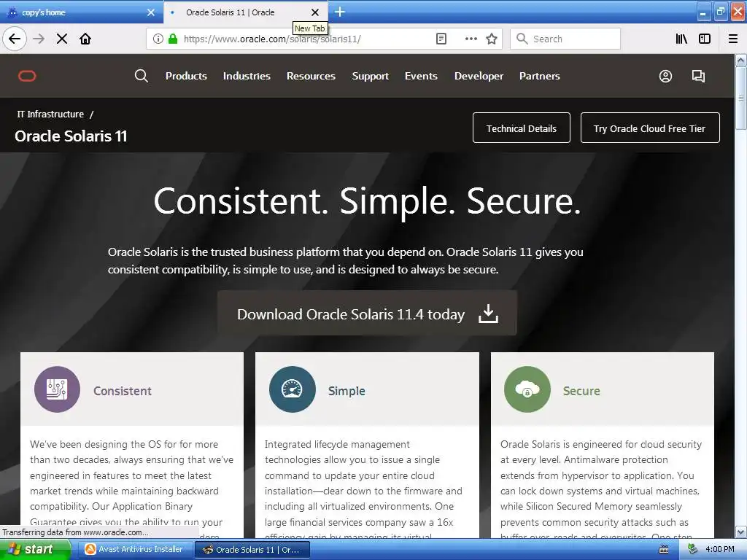
Task: Open the Firefox hamburger menu
Action: pos(733,39)
